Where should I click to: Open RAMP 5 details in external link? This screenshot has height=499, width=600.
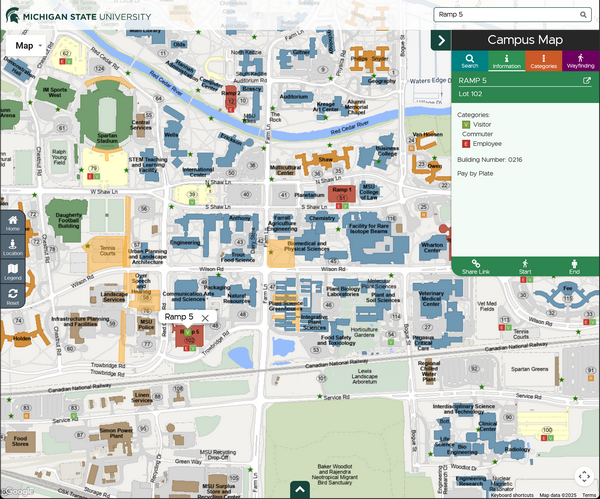(587, 80)
